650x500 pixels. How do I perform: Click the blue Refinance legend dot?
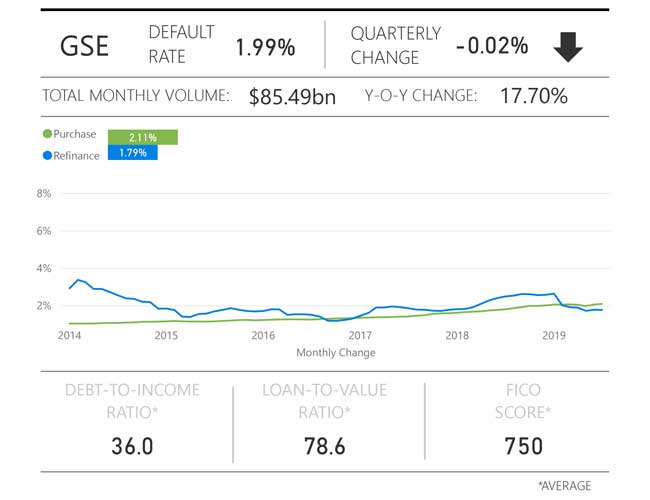(46, 155)
